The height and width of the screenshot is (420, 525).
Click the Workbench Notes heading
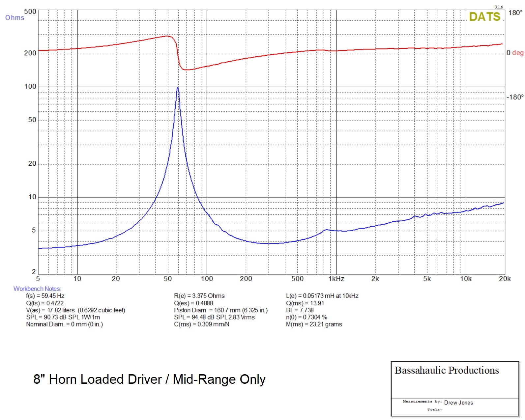(x=37, y=289)
